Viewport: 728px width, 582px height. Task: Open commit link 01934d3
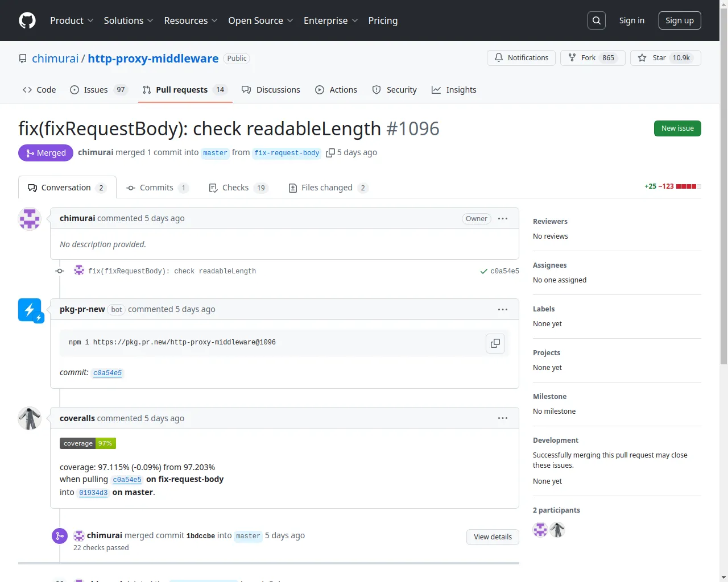[x=93, y=493]
